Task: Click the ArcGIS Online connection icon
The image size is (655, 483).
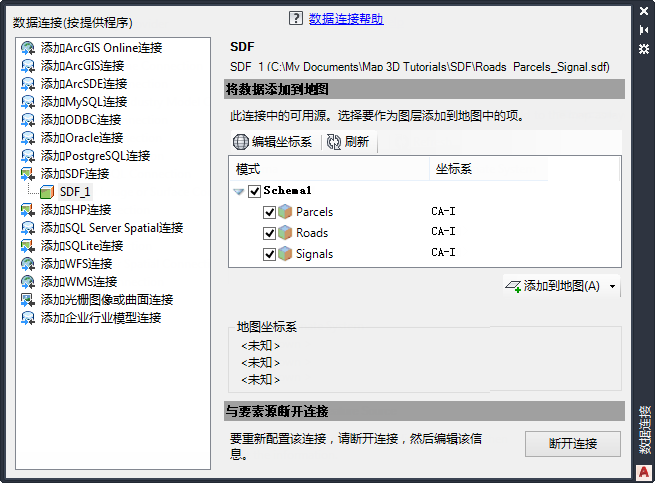Action: (28, 48)
